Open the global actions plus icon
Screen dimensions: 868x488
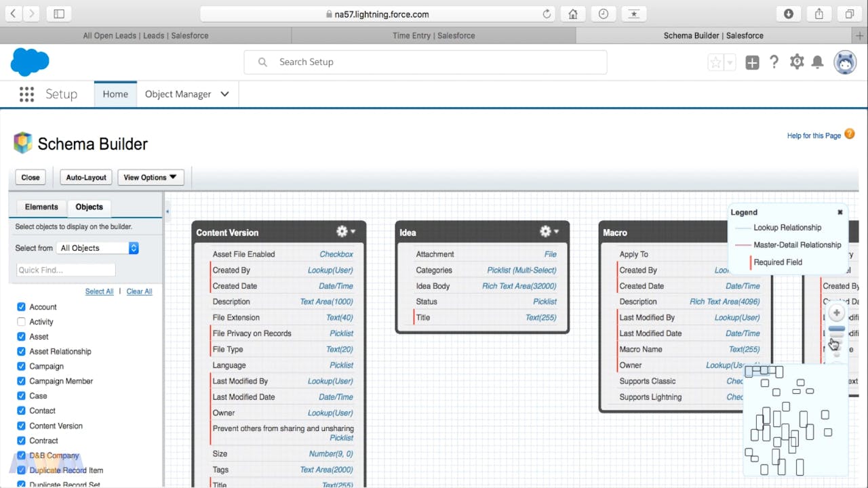coord(752,62)
